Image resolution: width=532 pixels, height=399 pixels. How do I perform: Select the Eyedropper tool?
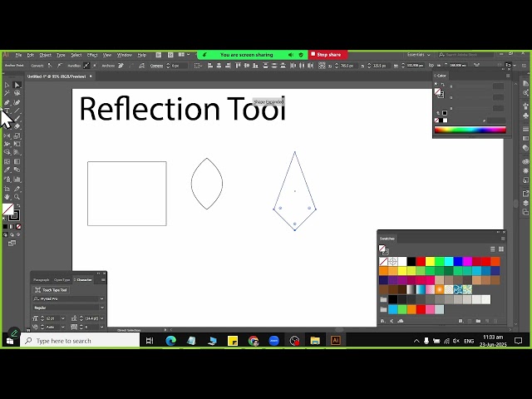(7, 170)
